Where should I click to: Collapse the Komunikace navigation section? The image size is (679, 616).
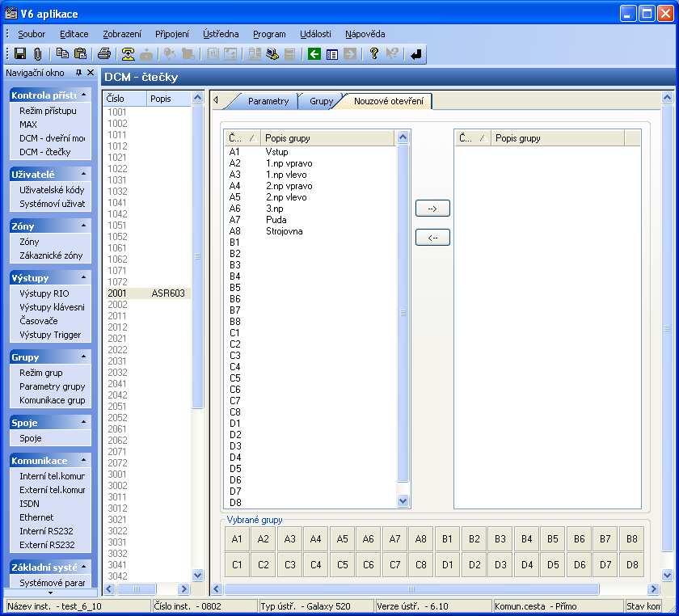coord(83,460)
